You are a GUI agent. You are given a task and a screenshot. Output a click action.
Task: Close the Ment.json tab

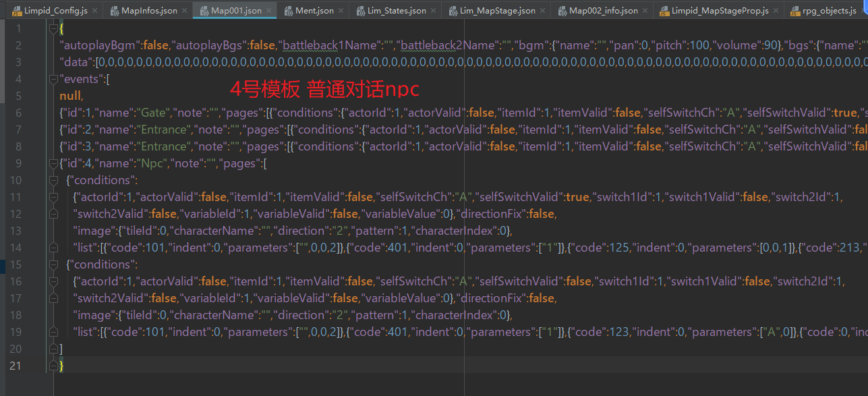(341, 11)
